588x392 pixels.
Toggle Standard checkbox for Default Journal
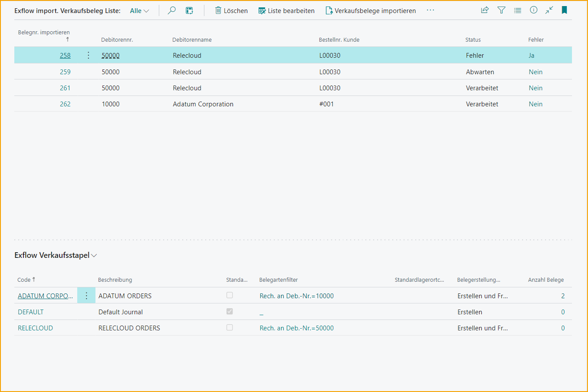(x=230, y=311)
